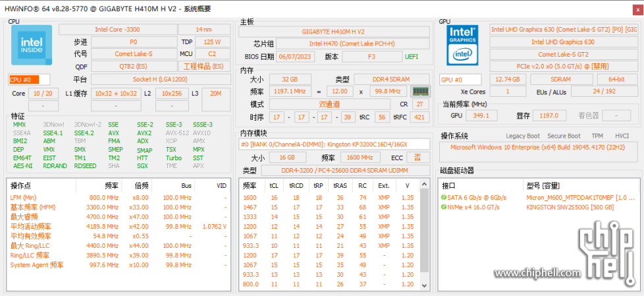Click the tCL column header in timings table
Viewport: 644px width, 296px height.
pyautogui.click(x=274, y=186)
